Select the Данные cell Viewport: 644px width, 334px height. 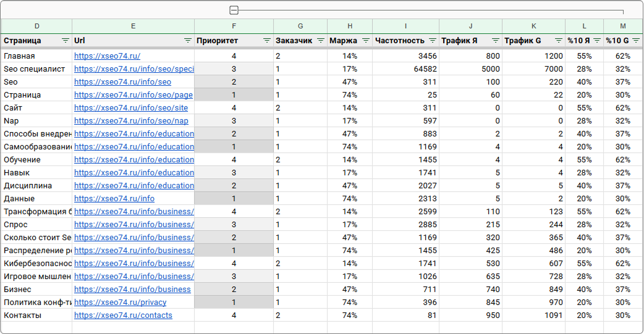pos(37,199)
